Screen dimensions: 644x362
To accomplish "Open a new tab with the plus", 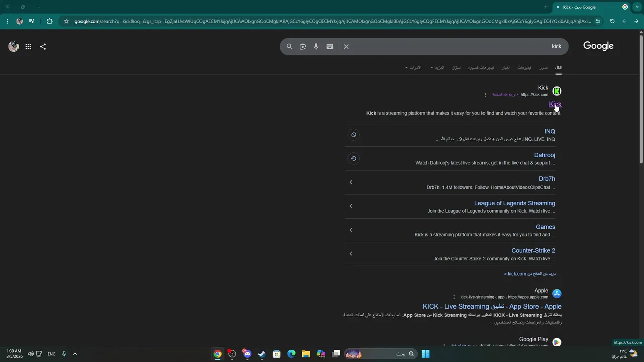I will click(546, 7).
